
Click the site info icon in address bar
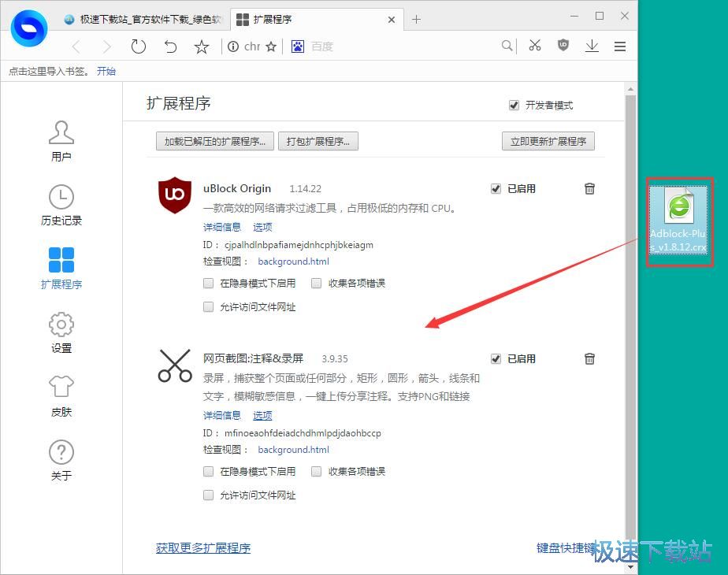pyautogui.click(x=233, y=46)
